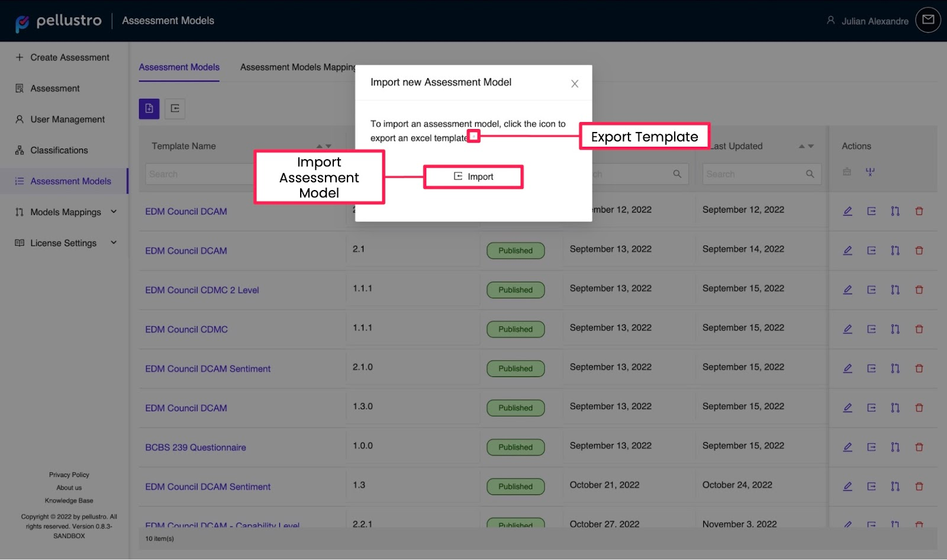Edit the EDM Council DCAM 2.1 row
Viewport: 947px width, 560px height.
click(848, 250)
